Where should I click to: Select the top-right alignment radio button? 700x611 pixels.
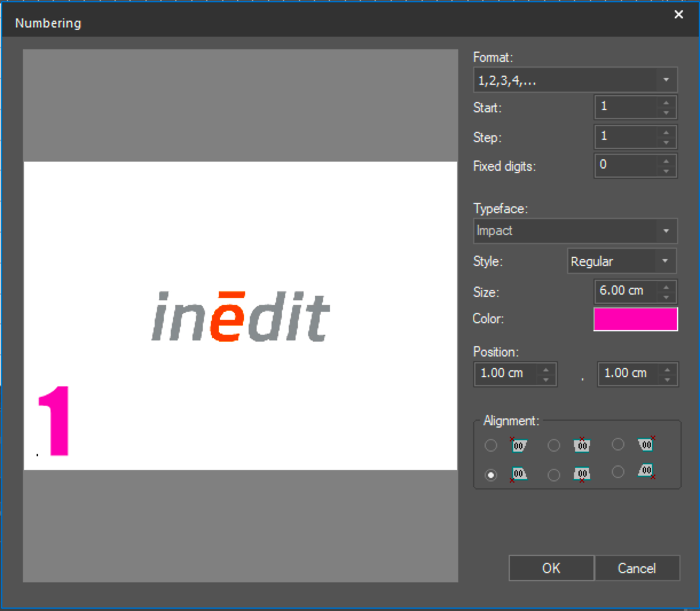tap(618, 444)
